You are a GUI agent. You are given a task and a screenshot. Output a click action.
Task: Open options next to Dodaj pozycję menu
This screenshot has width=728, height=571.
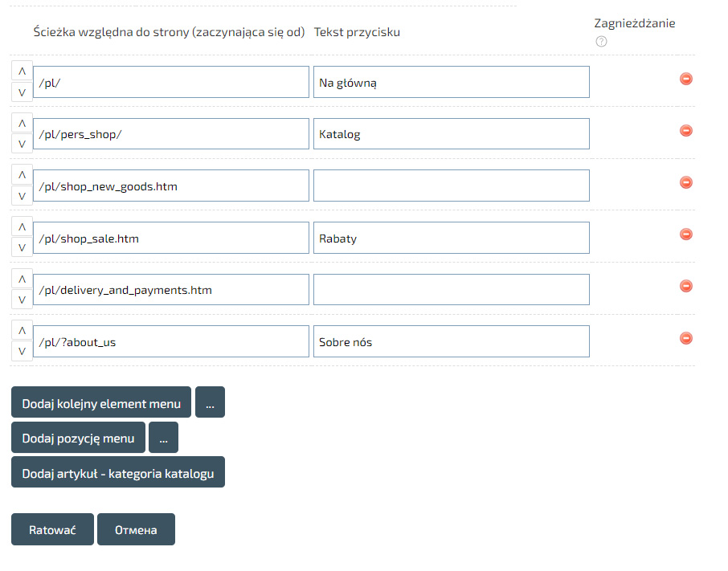coord(163,438)
